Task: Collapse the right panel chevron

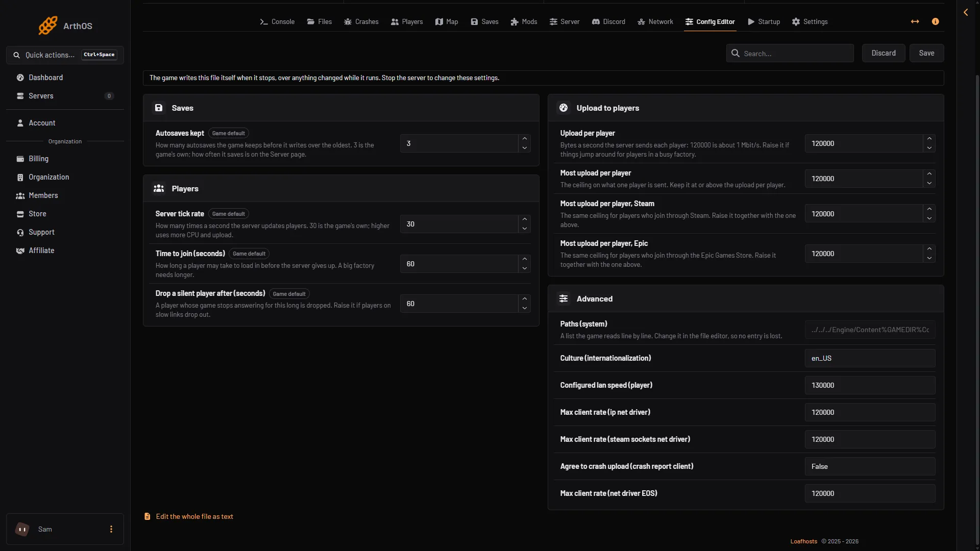Action: pos(966,12)
